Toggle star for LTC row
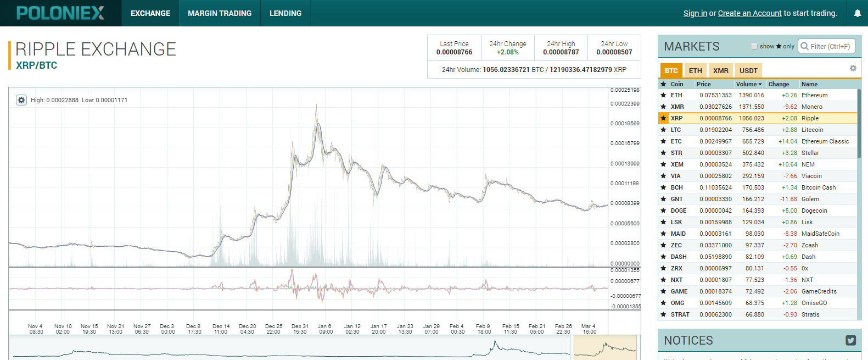Viewport: 868px width, 360px height. pyautogui.click(x=663, y=130)
